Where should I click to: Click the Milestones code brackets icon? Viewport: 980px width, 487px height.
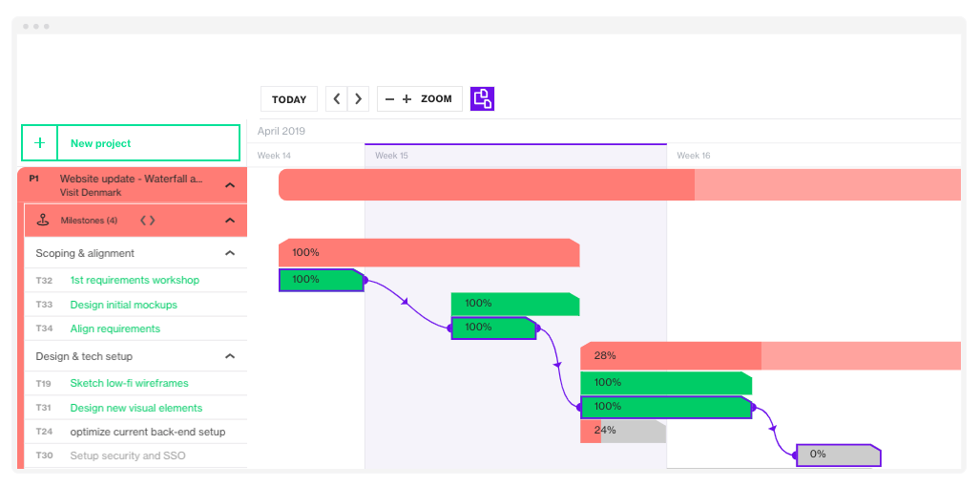coord(148,220)
